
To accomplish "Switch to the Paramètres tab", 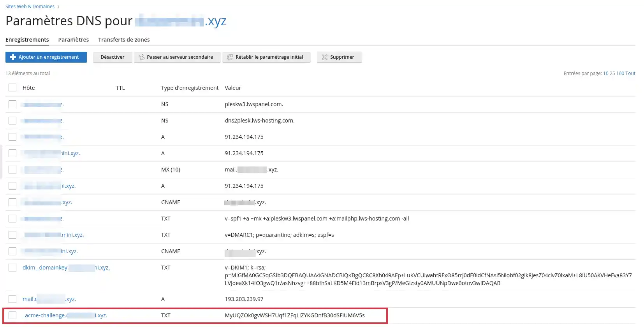I will pyautogui.click(x=74, y=40).
